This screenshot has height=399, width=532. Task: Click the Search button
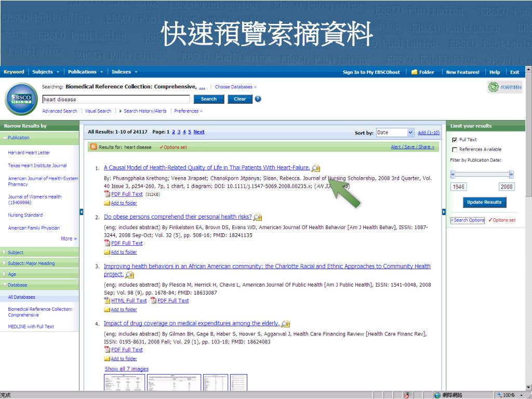(209, 99)
